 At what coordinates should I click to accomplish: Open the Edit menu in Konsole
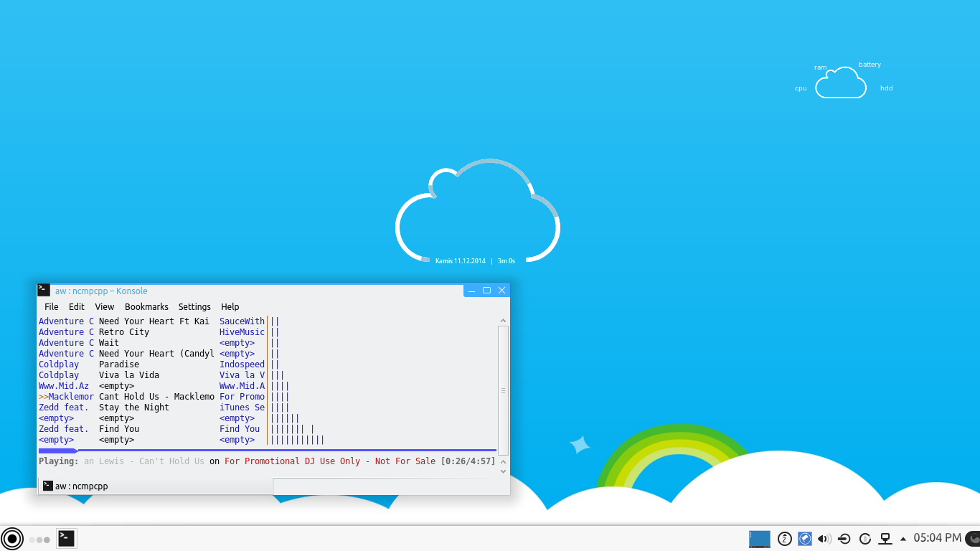77,306
